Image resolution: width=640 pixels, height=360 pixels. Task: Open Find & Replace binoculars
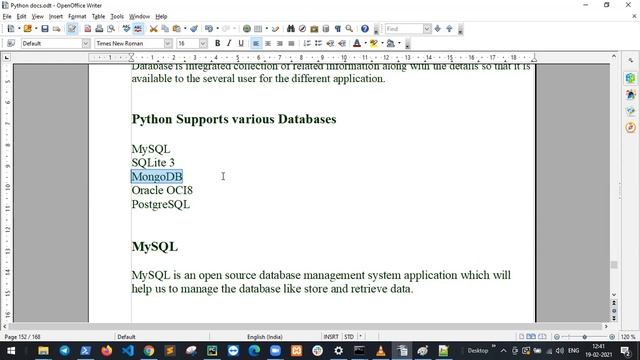coord(291,29)
